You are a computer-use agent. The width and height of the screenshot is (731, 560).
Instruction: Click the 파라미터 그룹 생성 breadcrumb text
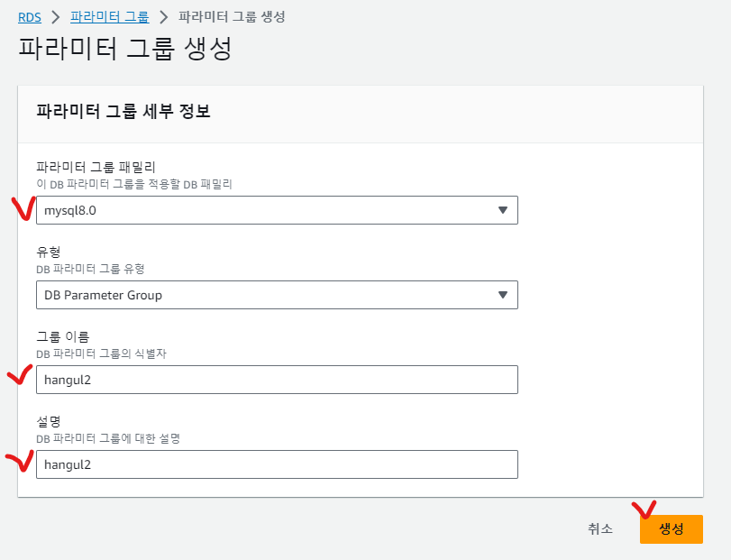[233, 17]
